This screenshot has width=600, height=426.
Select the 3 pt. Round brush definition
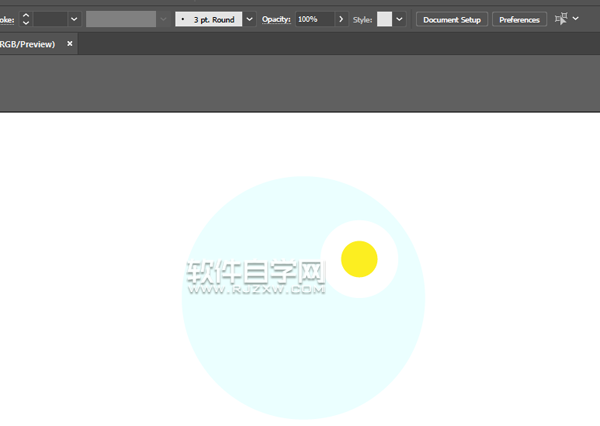(x=209, y=19)
